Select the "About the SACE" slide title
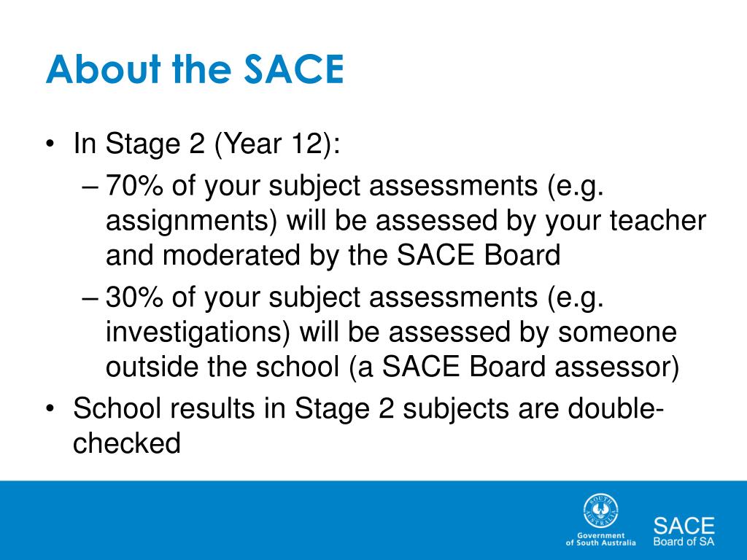Screen dimensions: 747x560 (194, 69)
